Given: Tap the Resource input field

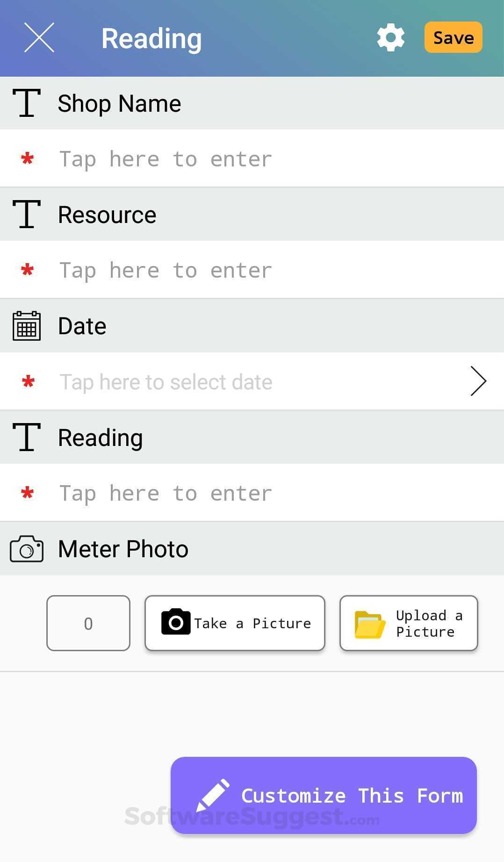Looking at the screenshot, I should pos(252,270).
